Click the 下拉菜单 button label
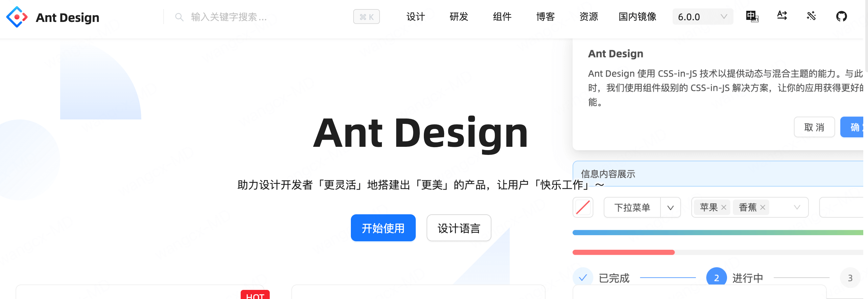 632,208
